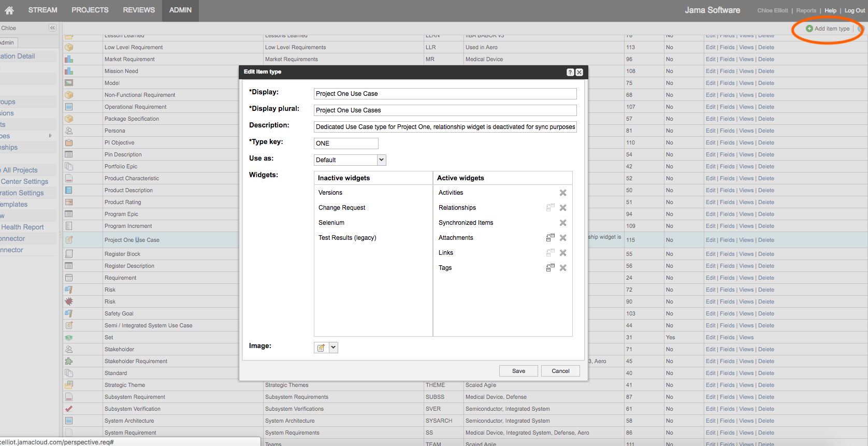Select Selenium in Inactive widgets list
The image size is (868, 446).
pos(331,223)
